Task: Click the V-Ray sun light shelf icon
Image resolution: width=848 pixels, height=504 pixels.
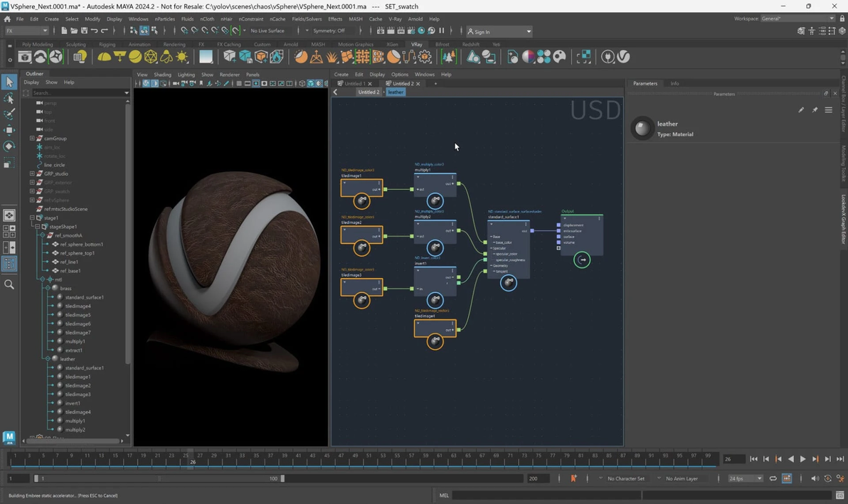Action: point(182,57)
